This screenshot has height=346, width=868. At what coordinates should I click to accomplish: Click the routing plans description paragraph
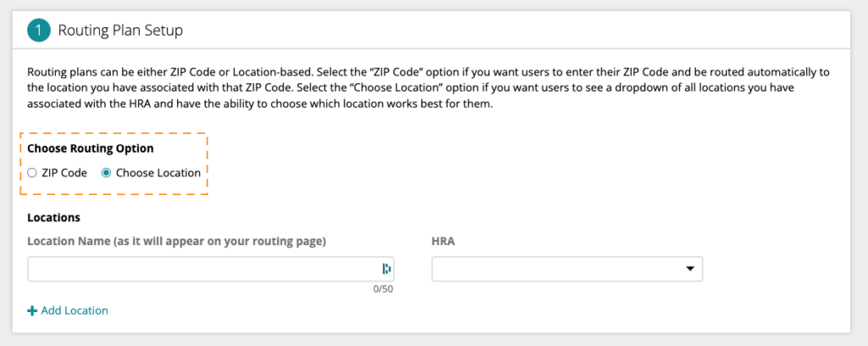pos(429,88)
